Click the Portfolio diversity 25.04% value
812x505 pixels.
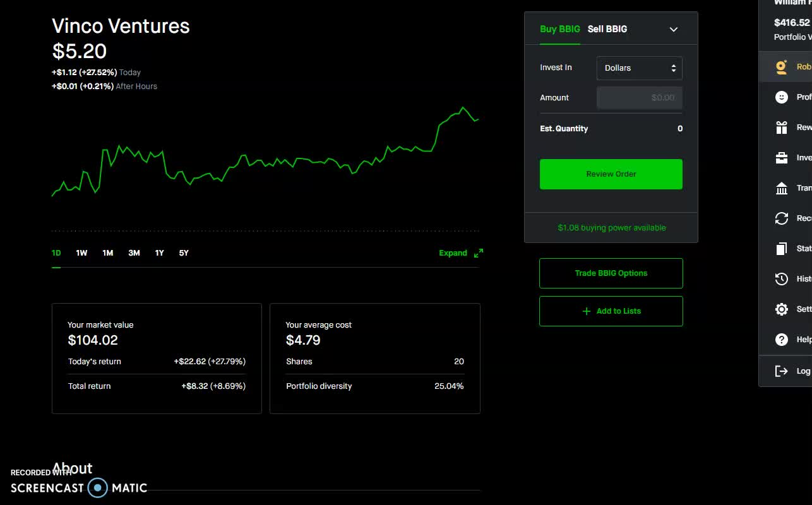point(449,386)
